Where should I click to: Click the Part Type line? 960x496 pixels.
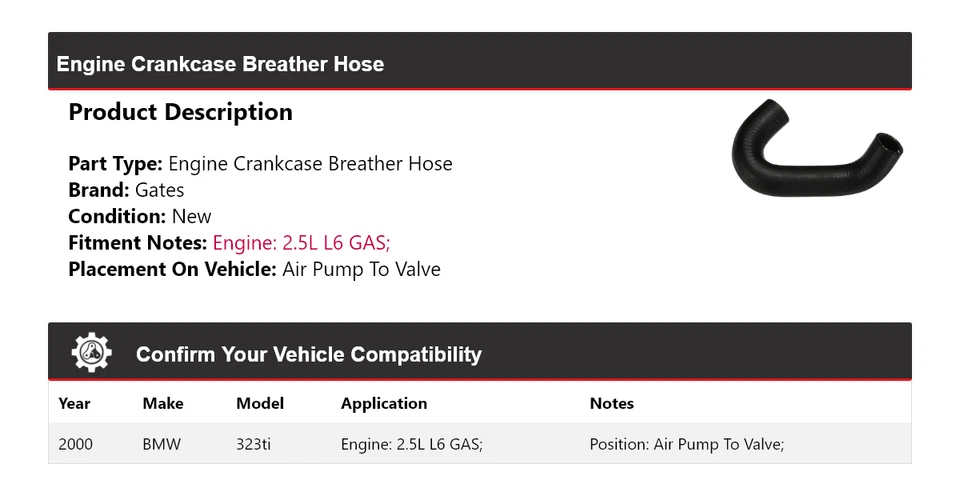(x=260, y=164)
